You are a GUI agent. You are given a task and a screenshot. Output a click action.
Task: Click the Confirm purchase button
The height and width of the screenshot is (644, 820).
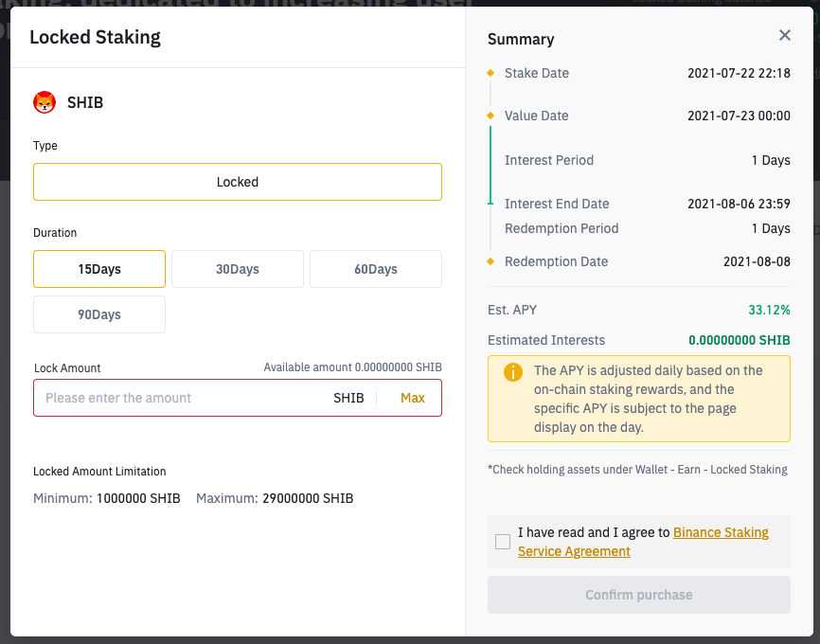click(638, 595)
